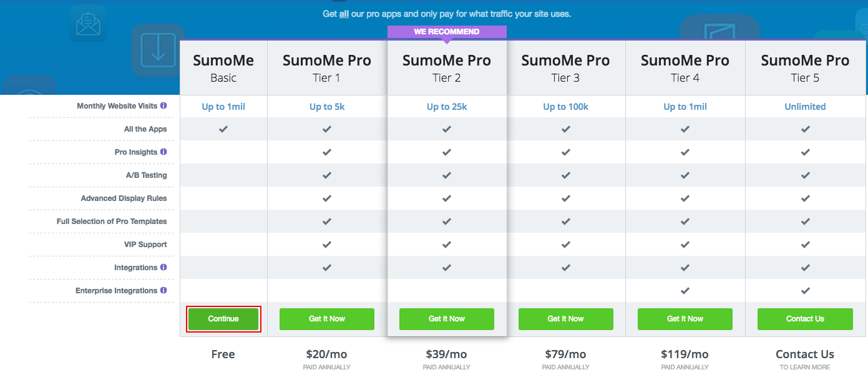Click the Free price label under Basic
This screenshot has width=868, height=380.
coord(223,354)
